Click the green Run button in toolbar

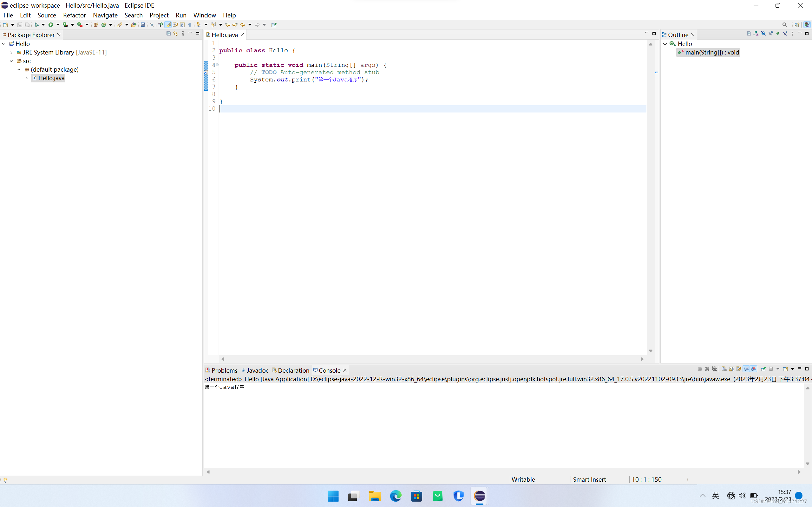point(51,25)
